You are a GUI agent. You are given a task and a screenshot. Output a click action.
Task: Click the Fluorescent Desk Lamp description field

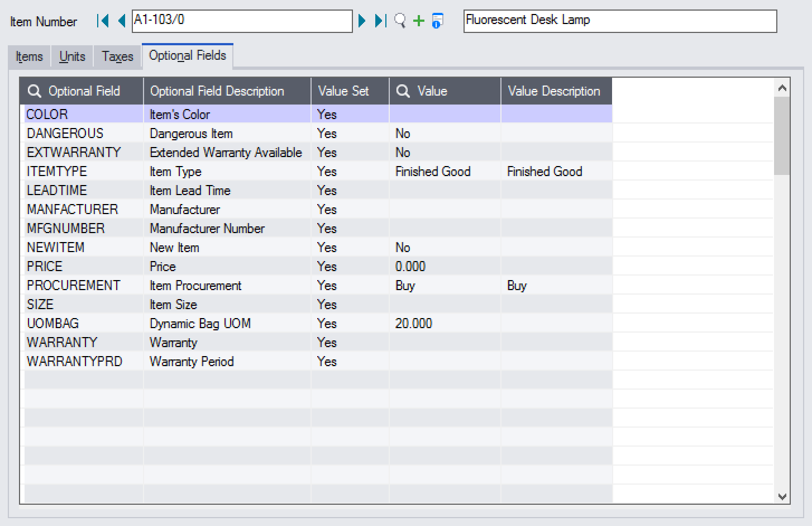coord(620,21)
